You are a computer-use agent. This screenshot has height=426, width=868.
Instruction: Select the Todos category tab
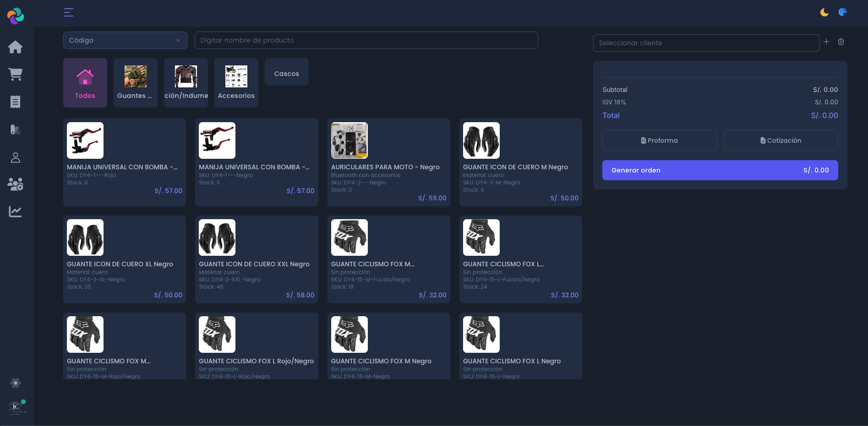85,83
